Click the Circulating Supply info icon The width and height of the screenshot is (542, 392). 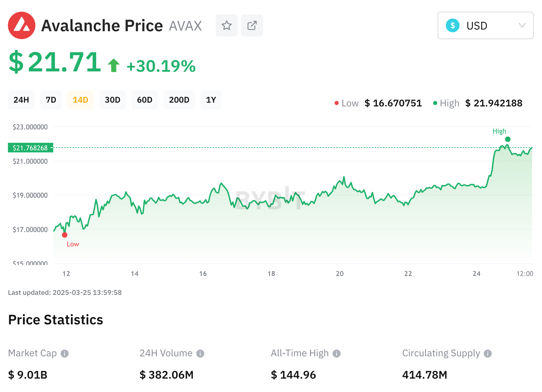click(x=488, y=354)
